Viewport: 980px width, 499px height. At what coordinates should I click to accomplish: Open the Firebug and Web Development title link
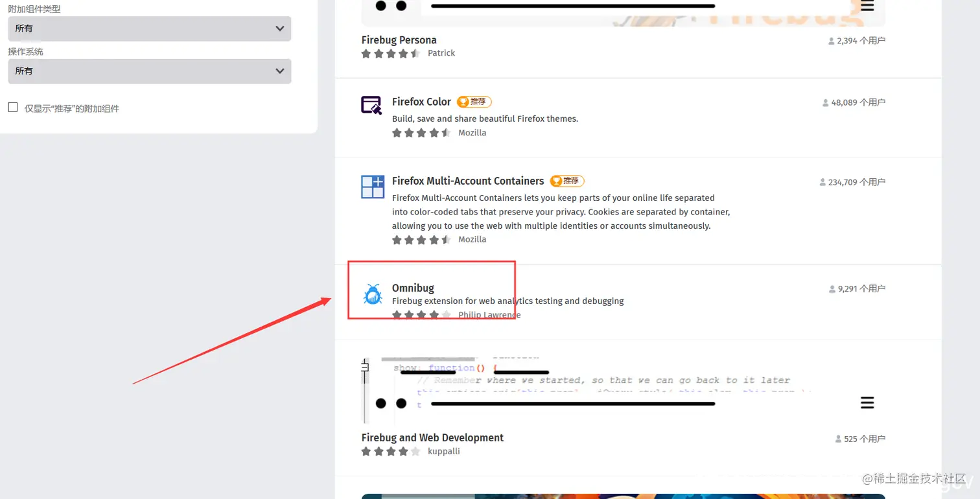[x=432, y=437]
